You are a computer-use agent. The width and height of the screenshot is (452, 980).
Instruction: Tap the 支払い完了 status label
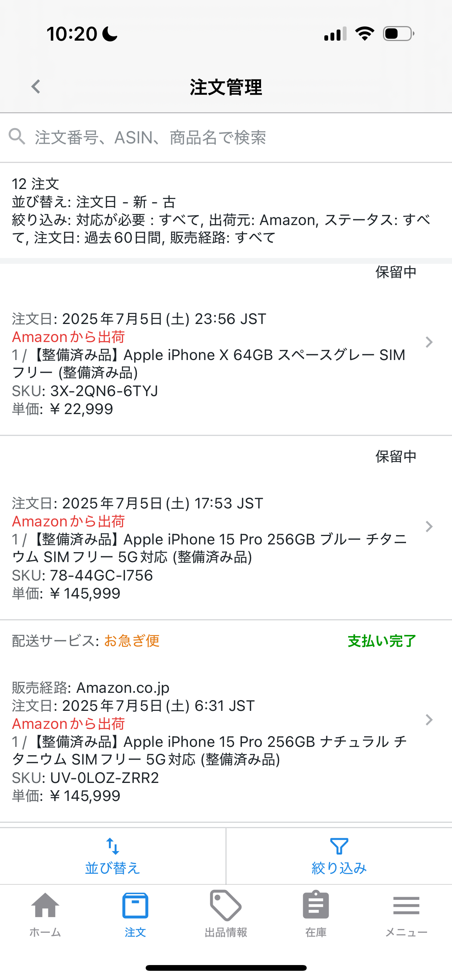point(382,641)
